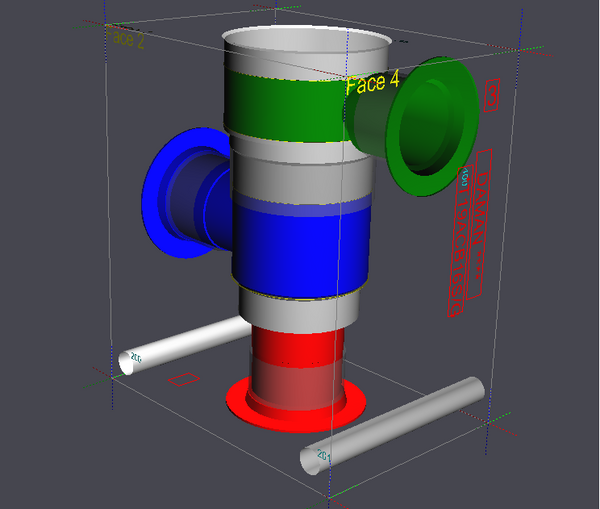
Task: Select the yellow 'Face 4' label
Action: [x=372, y=83]
